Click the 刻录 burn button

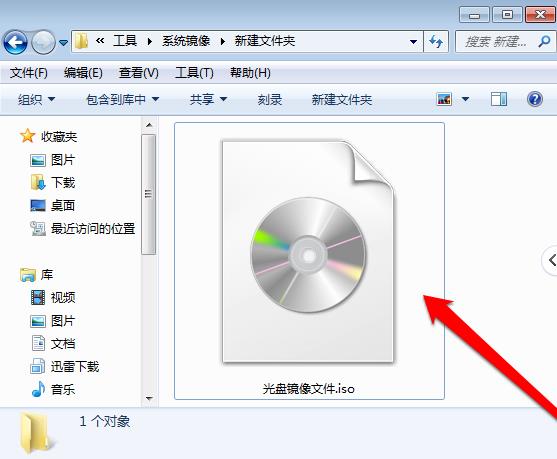click(x=270, y=99)
